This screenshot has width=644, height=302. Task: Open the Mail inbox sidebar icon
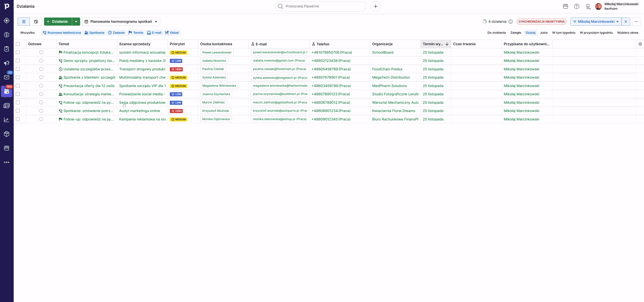click(6, 77)
